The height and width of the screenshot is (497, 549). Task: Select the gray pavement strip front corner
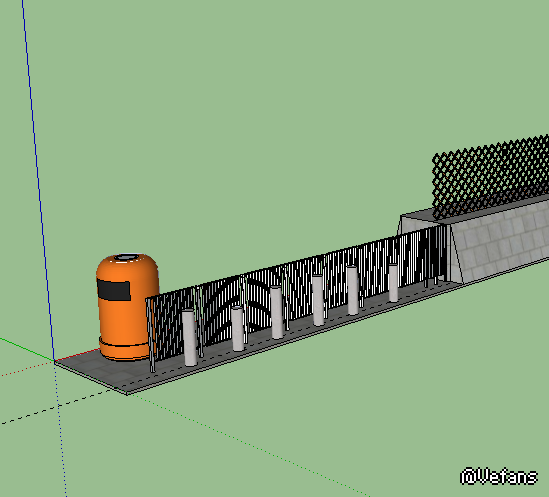coord(127,392)
